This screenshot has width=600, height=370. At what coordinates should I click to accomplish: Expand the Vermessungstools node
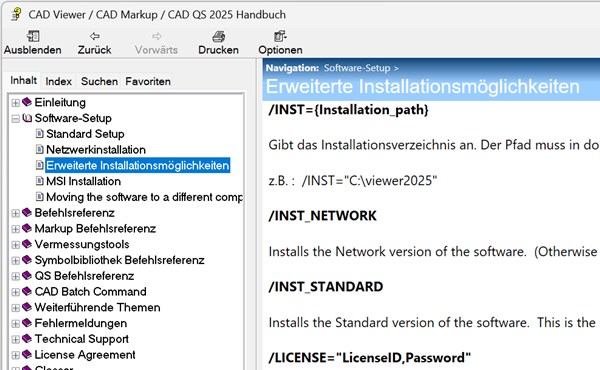(x=15, y=245)
